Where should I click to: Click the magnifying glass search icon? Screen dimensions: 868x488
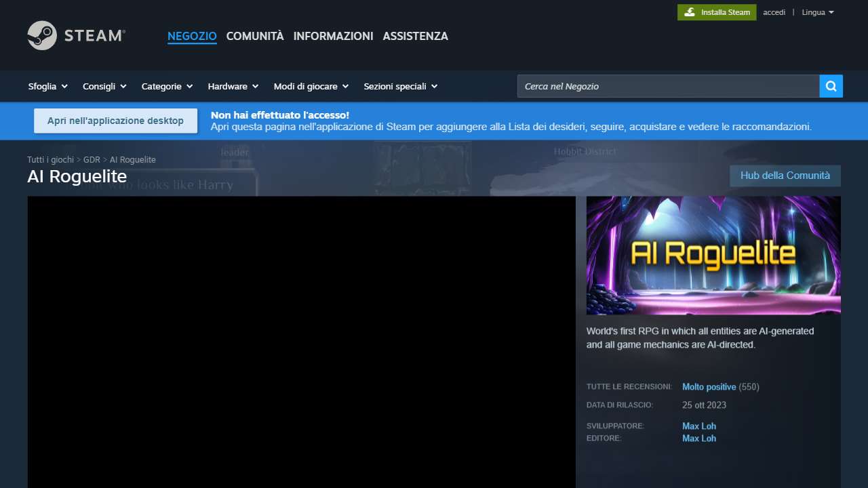click(831, 86)
